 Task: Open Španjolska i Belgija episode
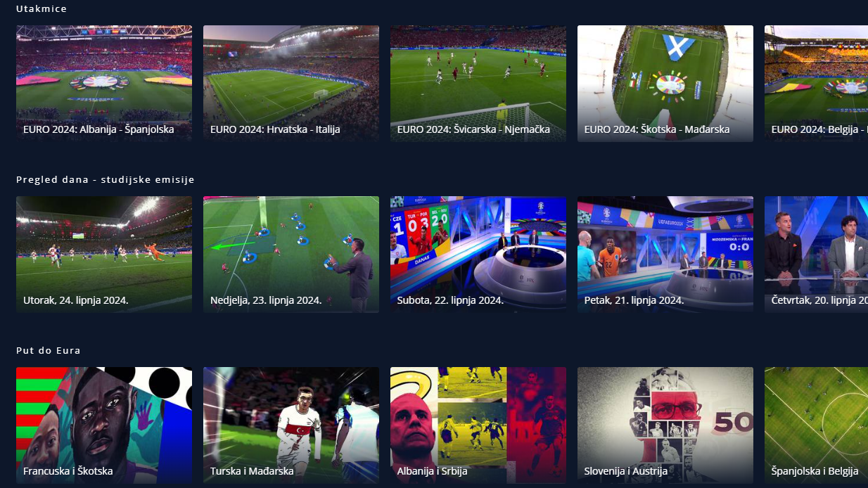(x=816, y=425)
